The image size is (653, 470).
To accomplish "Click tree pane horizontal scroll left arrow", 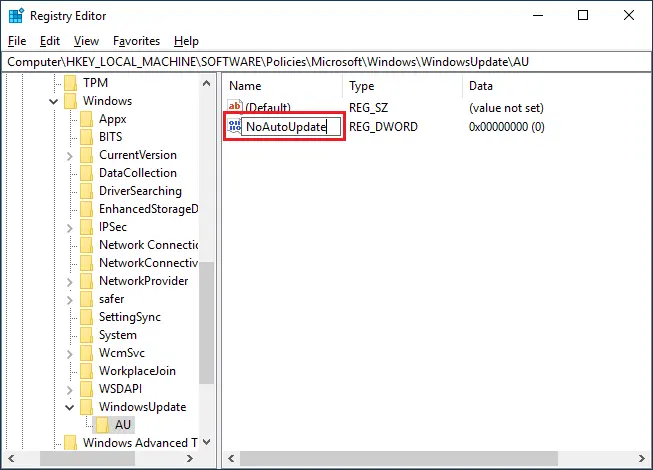I will pos(11,458).
